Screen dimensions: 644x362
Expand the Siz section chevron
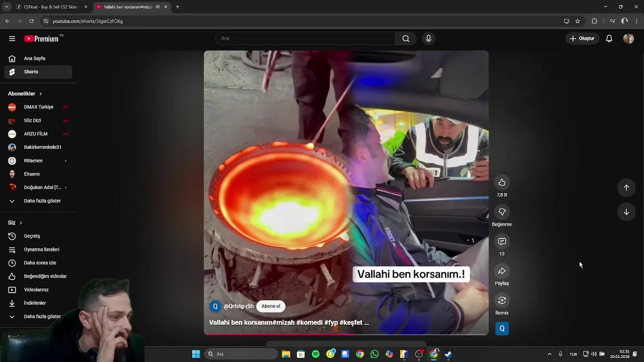pyautogui.click(x=21, y=223)
